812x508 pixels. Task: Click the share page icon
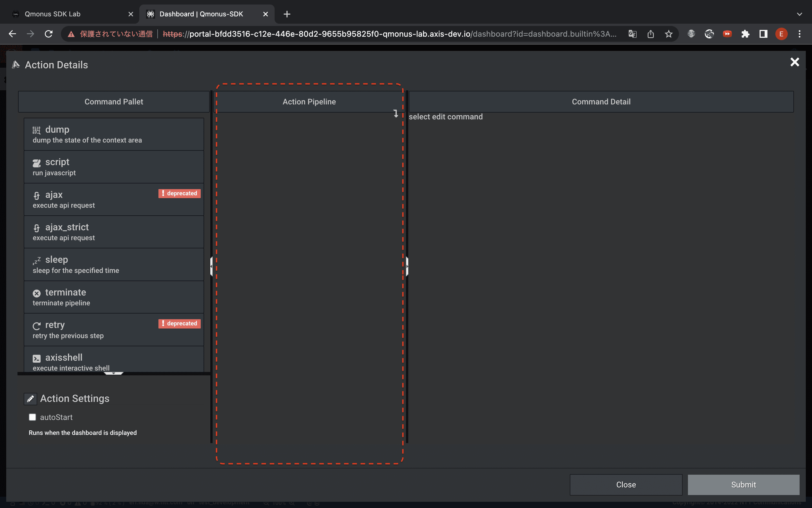point(651,34)
